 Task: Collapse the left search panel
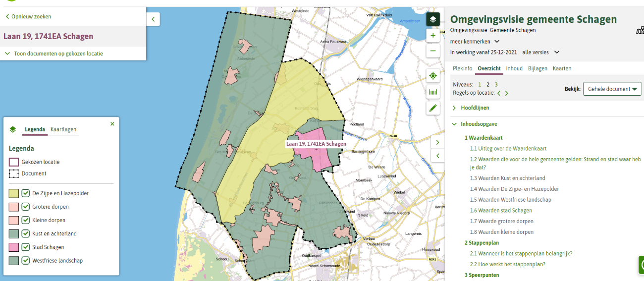[153, 19]
